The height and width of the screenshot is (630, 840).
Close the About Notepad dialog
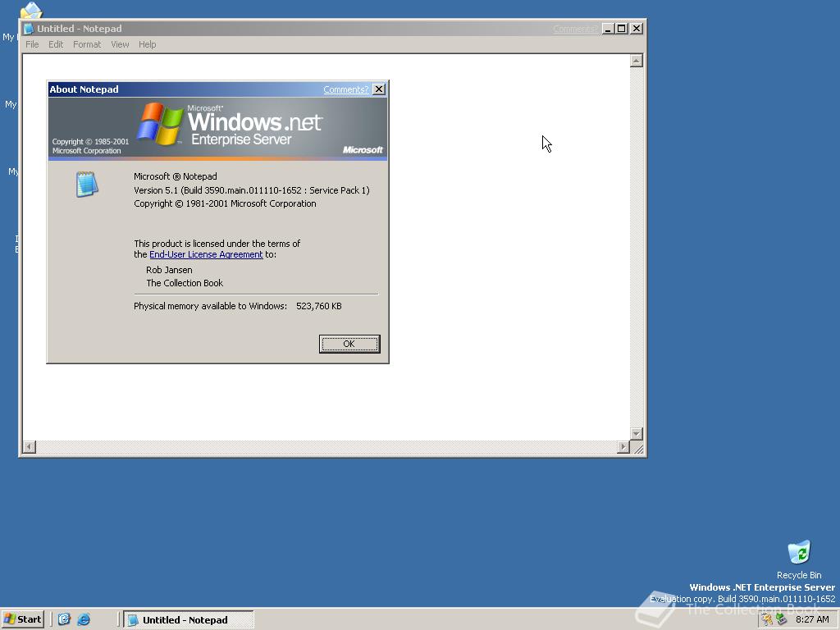point(379,89)
